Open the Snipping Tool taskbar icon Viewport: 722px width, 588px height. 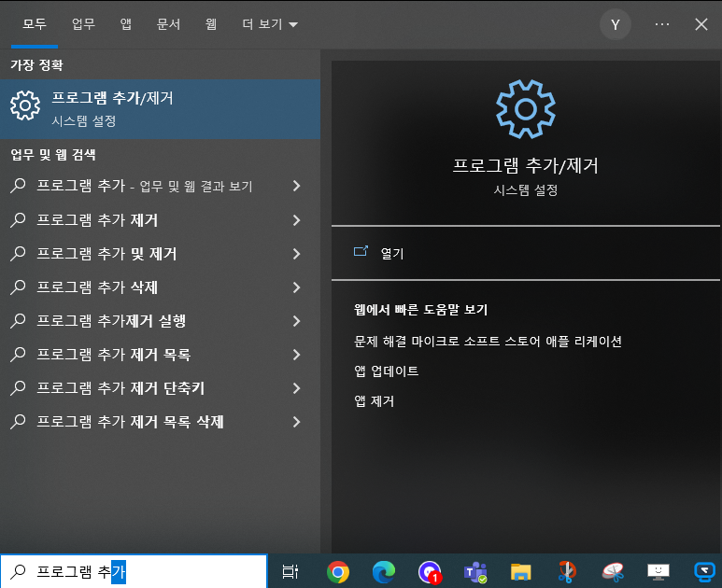coord(613,572)
